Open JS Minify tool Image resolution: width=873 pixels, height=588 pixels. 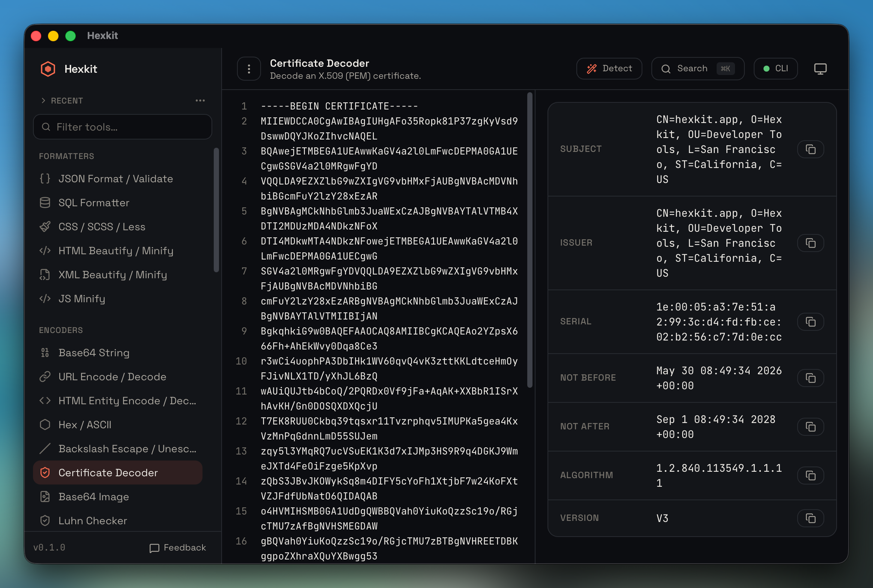tap(118, 298)
